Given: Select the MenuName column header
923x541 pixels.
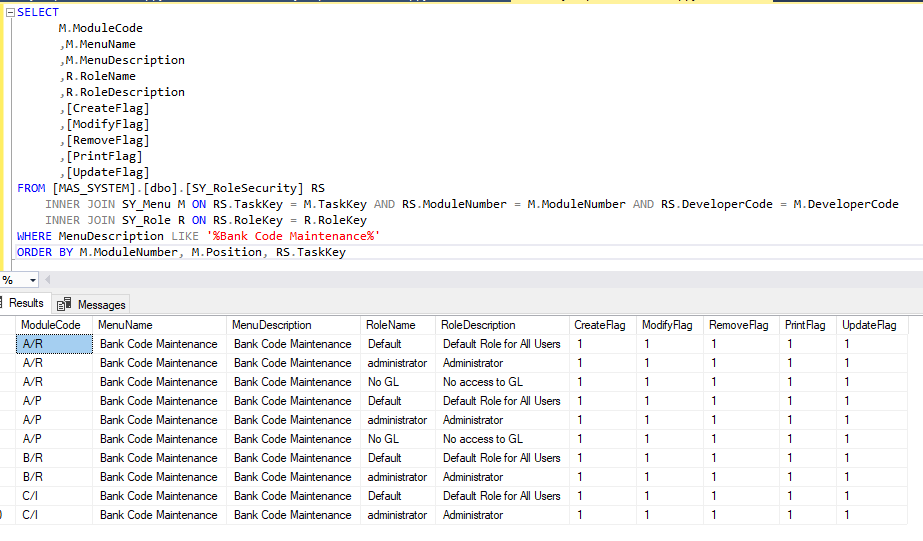Looking at the screenshot, I should (x=160, y=325).
